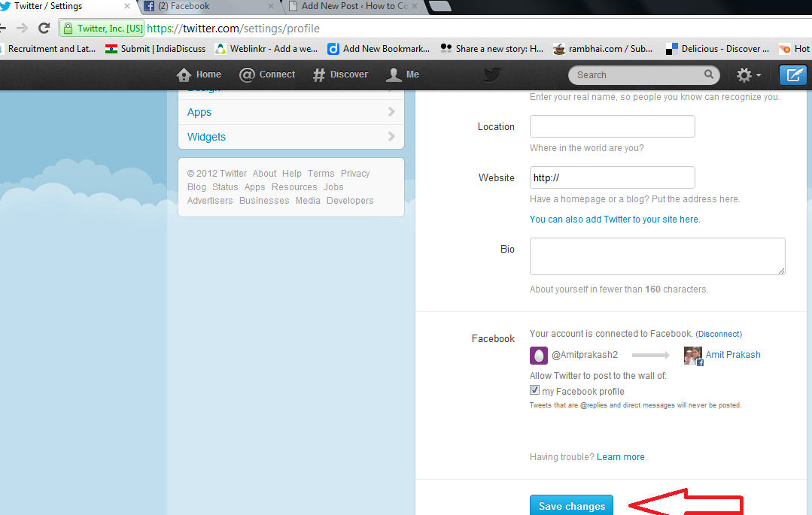The width and height of the screenshot is (812, 515).
Task: Click the About footer link
Action: (264, 174)
